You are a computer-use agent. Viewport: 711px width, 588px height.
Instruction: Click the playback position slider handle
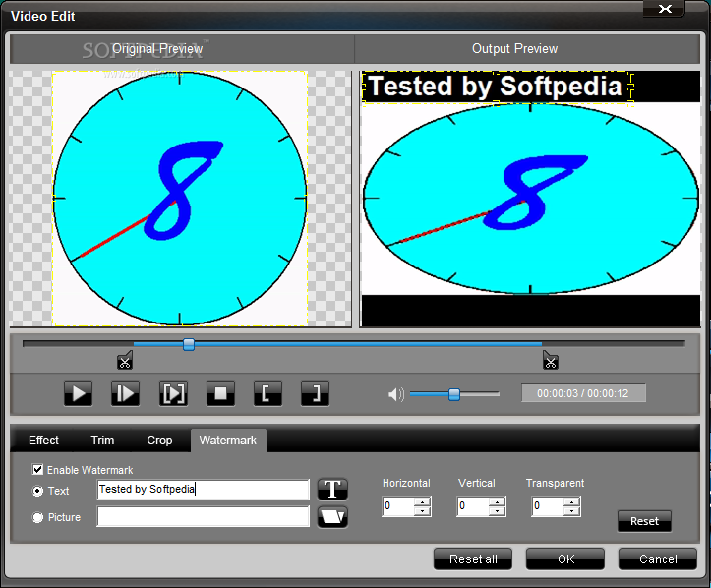pos(189,344)
